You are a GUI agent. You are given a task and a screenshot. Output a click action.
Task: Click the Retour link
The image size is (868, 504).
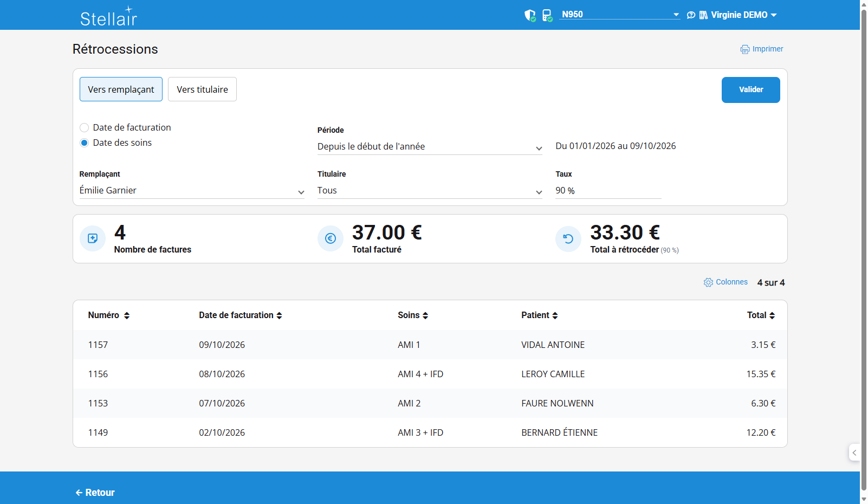(x=95, y=493)
